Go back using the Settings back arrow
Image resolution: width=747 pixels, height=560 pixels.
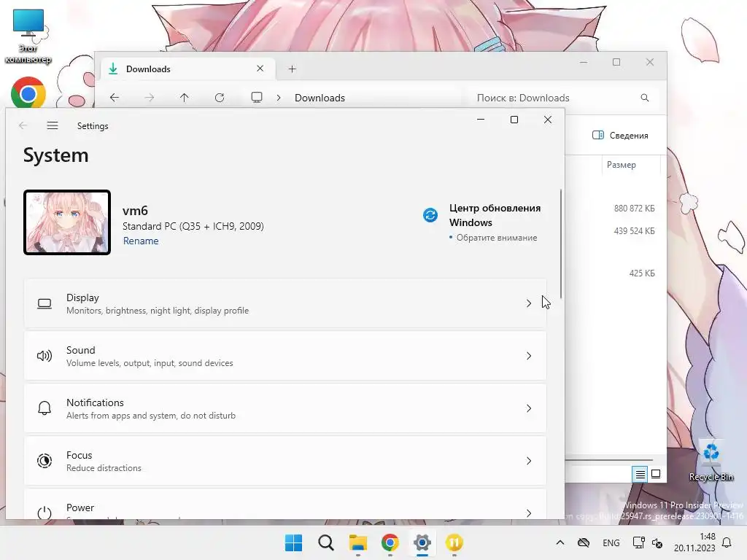tap(23, 125)
